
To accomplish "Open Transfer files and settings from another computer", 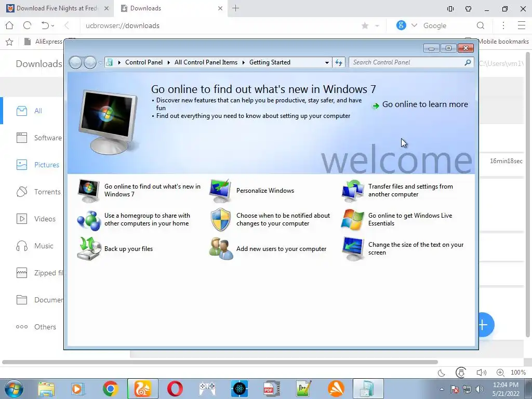I will (397, 190).
